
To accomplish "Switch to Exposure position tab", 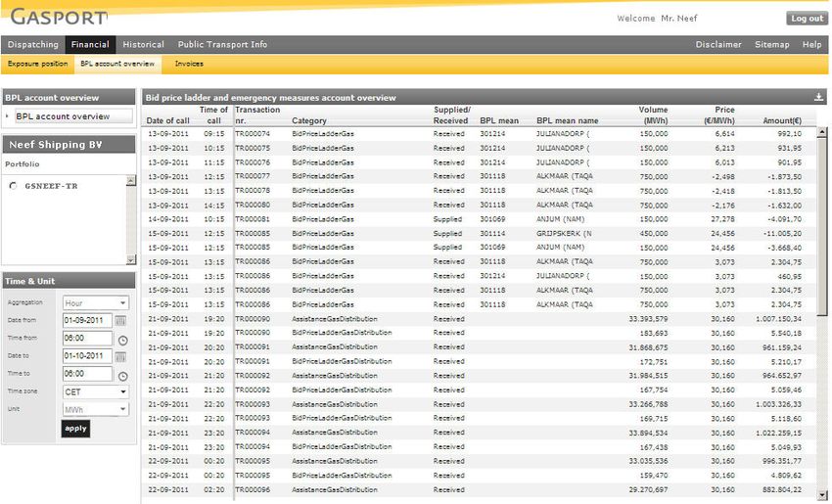I will (x=37, y=64).
